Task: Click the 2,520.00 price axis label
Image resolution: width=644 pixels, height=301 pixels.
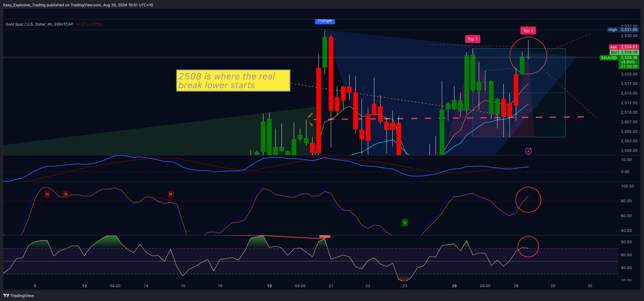Action: coord(629,74)
